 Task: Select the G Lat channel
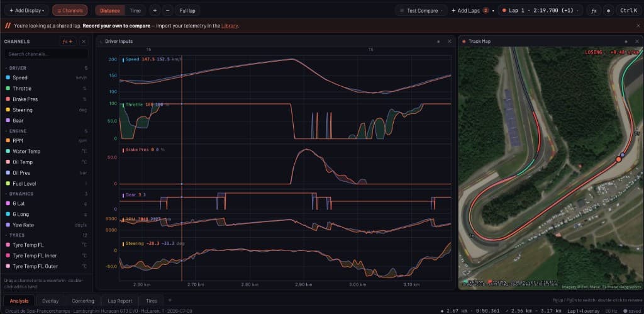coord(46,203)
